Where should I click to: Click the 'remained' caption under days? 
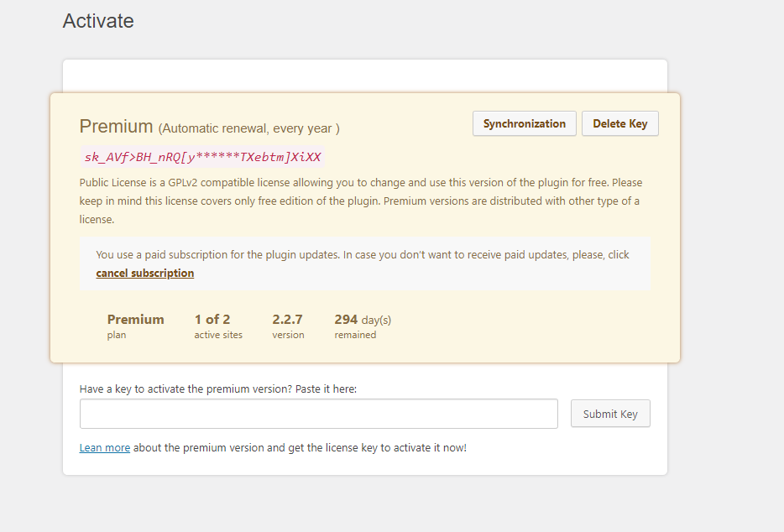[355, 335]
